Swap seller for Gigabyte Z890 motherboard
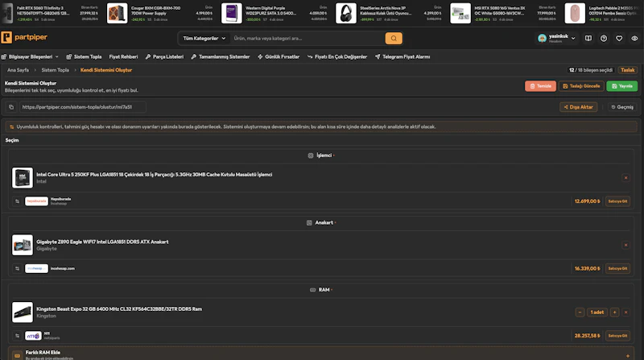Image resolution: width=644 pixels, height=360 pixels. [x=17, y=268]
